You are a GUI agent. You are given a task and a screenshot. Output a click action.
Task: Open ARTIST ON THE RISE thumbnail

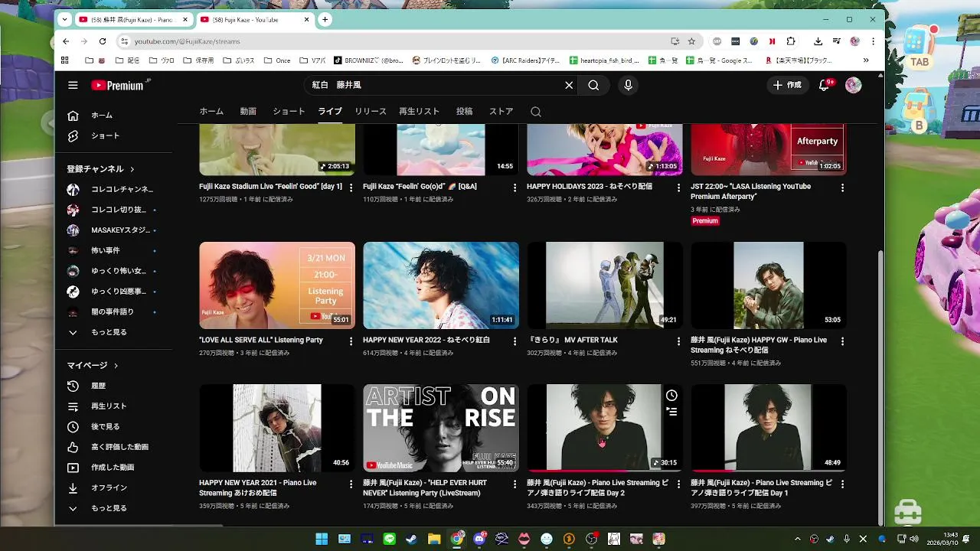441,428
